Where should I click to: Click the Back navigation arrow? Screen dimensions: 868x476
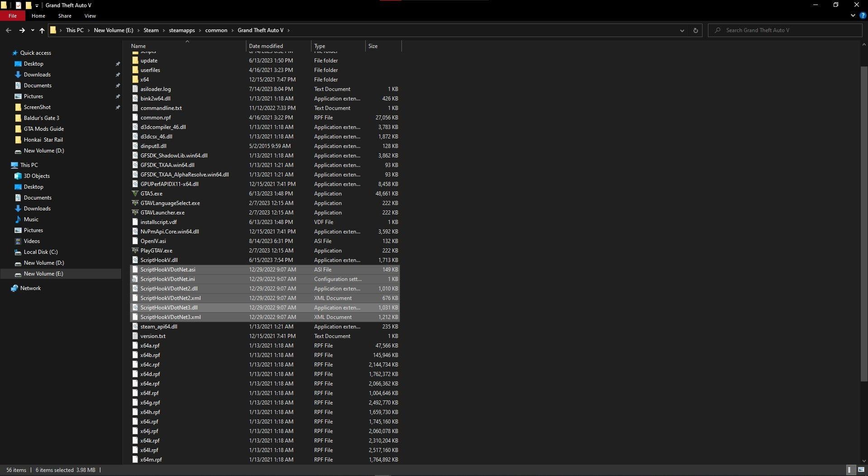tap(9, 30)
